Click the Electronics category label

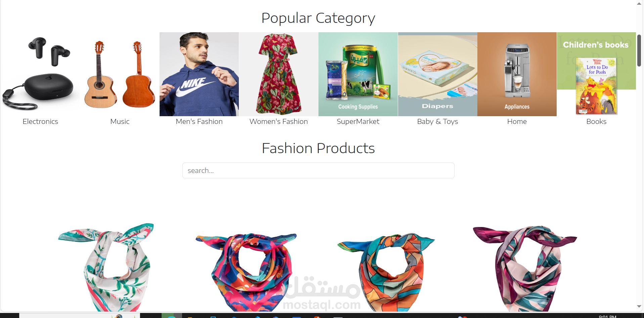pos(40,122)
